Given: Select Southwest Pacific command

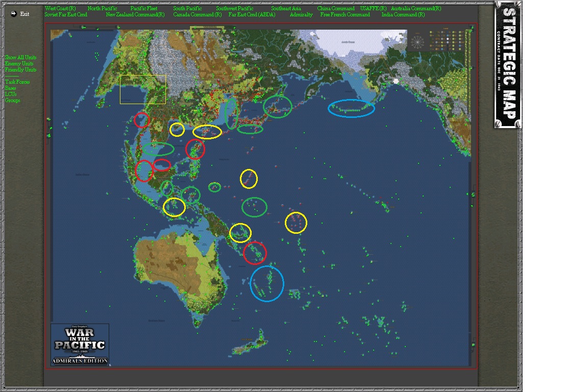Looking at the screenshot, I should (234, 8).
